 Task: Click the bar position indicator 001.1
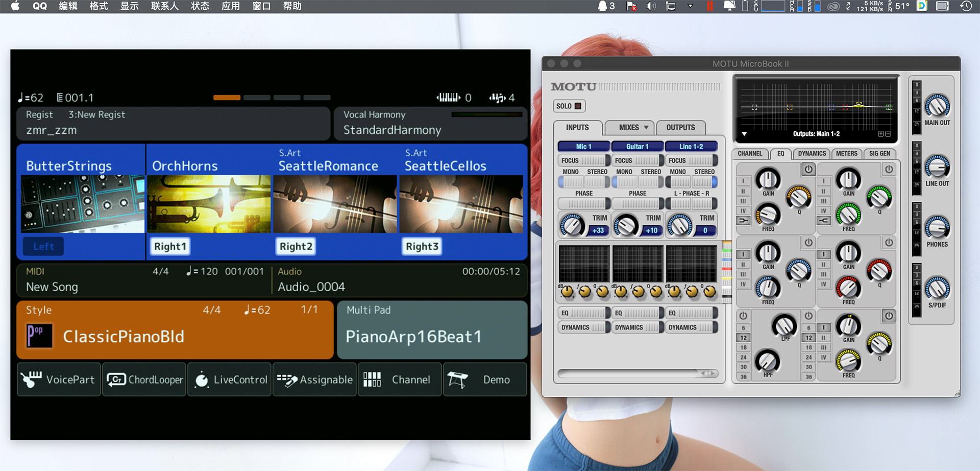coord(75,98)
